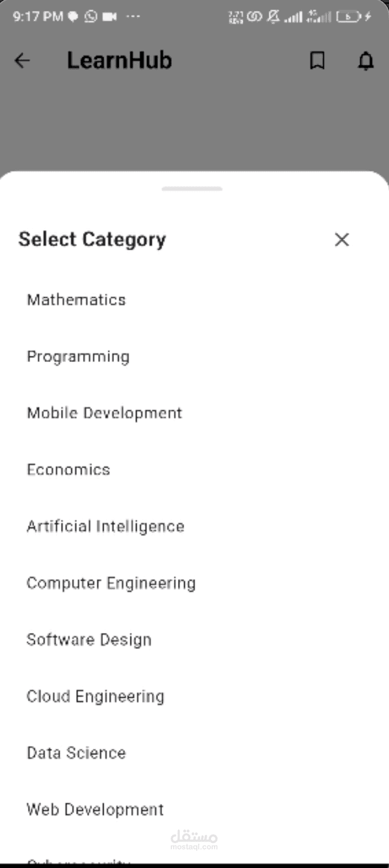Screen dimensions: 389x868
Task: Choose the Mathematics category
Action: [194, 300]
